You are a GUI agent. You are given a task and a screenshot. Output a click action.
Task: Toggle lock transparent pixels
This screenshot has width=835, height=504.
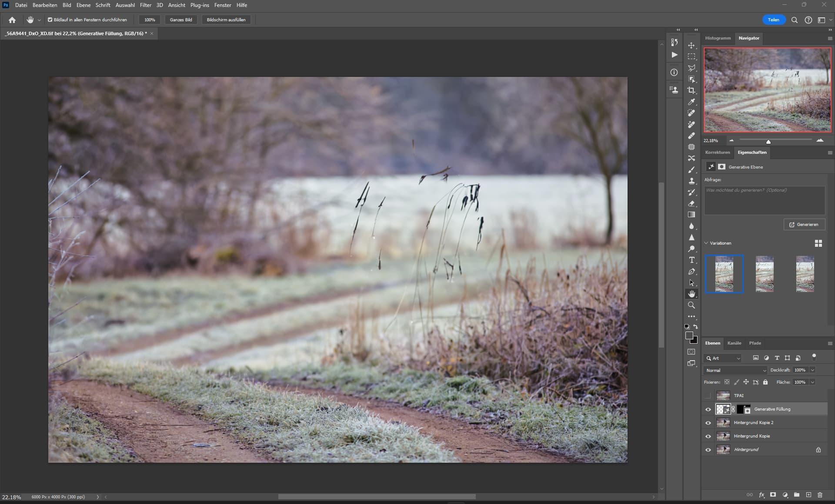[x=727, y=382]
